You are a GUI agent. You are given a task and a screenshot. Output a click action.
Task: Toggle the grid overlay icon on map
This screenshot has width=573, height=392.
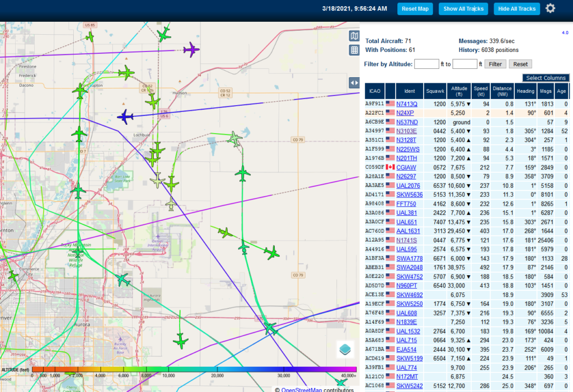(354, 50)
